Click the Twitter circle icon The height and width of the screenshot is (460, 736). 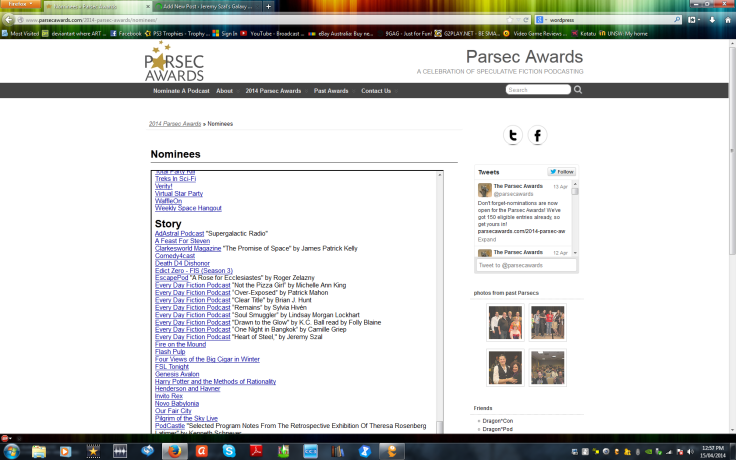click(513, 136)
